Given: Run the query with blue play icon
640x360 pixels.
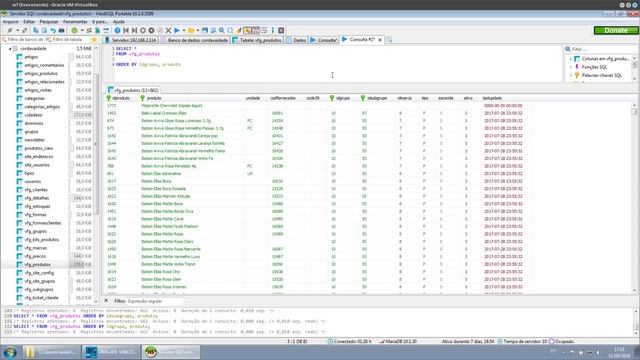Looking at the screenshot, I should pyautogui.click(x=177, y=31).
